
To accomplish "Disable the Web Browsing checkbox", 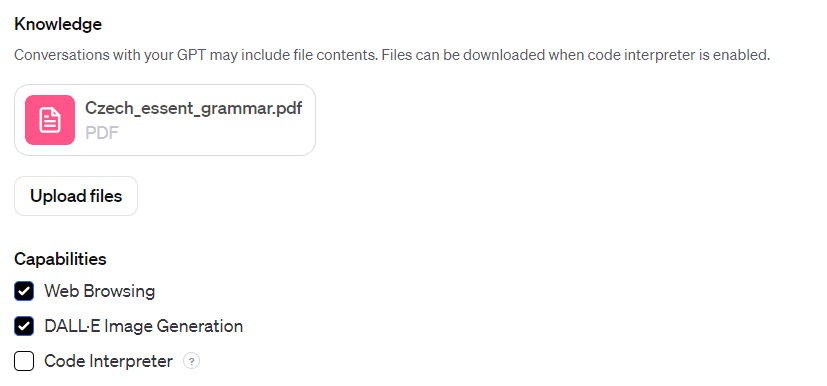I will pyautogui.click(x=24, y=291).
